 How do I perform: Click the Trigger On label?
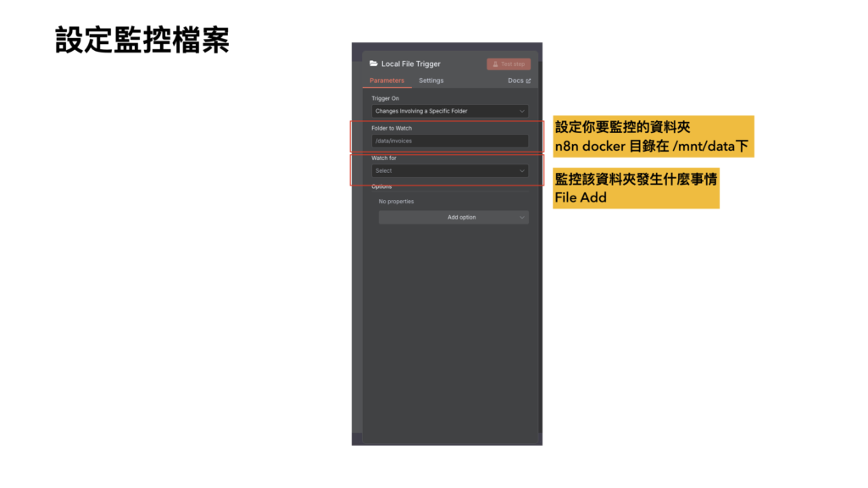coord(386,98)
